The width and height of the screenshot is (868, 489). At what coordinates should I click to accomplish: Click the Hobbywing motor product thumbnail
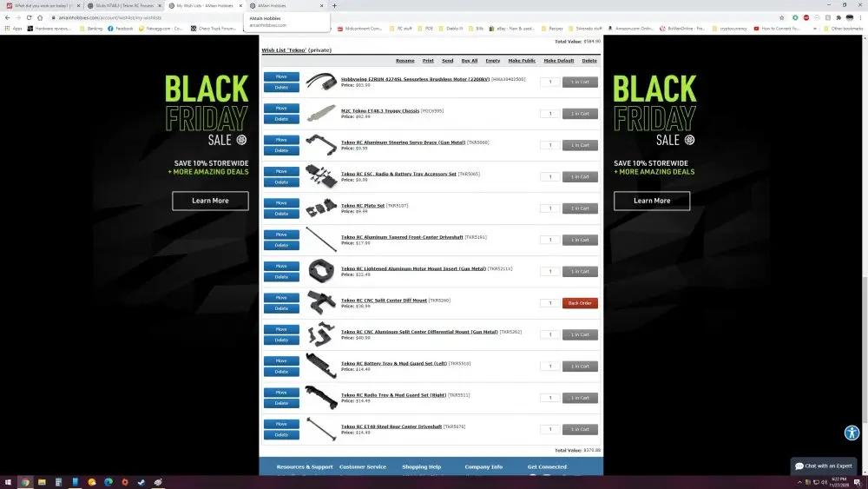(x=321, y=82)
